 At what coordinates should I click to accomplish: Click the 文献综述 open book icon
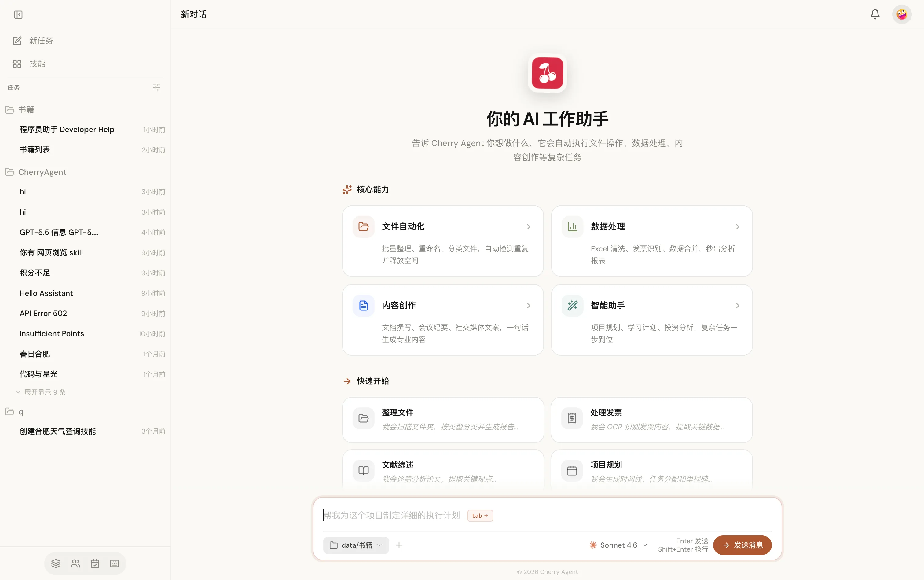click(x=363, y=470)
